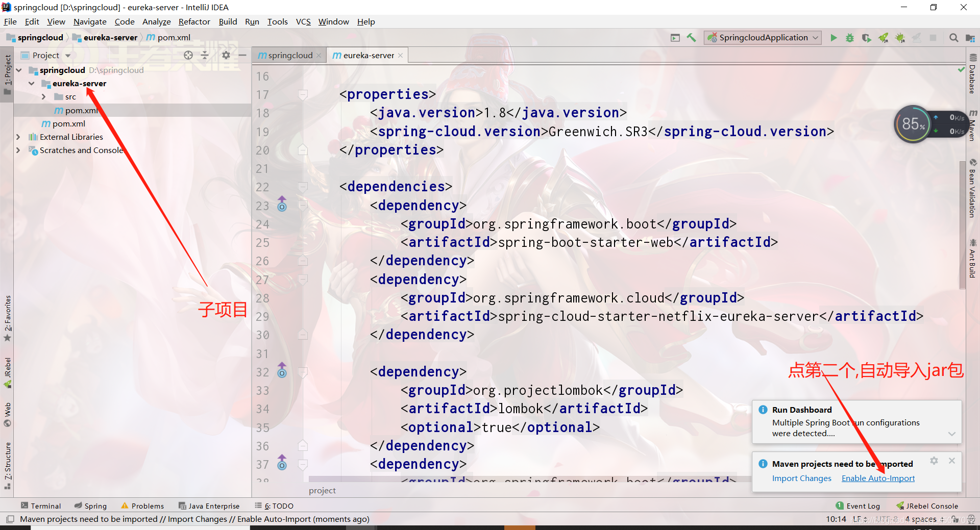Run SpringcloudApplication with green play button
Image resolution: width=980 pixels, height=530 pixels.
(834, 38)
